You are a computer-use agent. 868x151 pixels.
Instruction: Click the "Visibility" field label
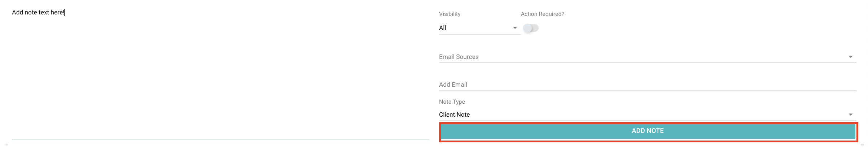tap(450, 14)
